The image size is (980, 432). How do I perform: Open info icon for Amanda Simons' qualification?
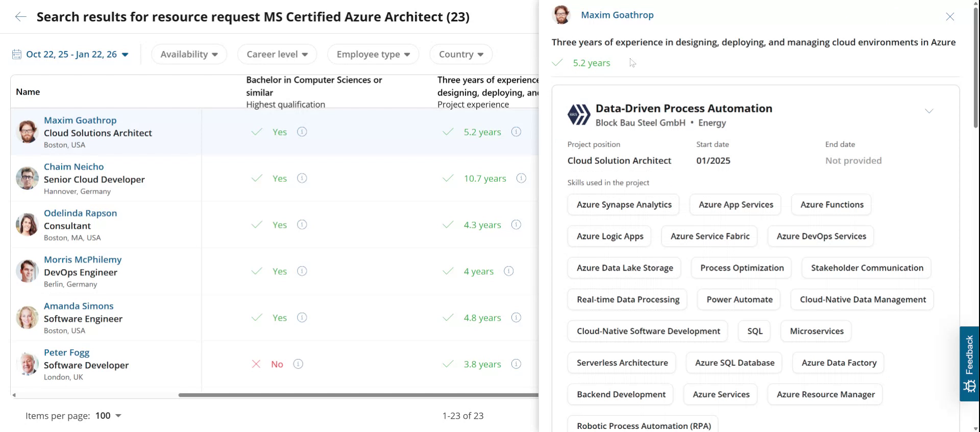point(302,318)
